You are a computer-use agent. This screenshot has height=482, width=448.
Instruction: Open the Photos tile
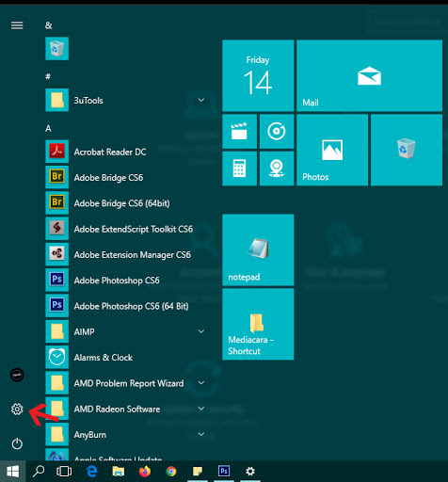(332, 150)
